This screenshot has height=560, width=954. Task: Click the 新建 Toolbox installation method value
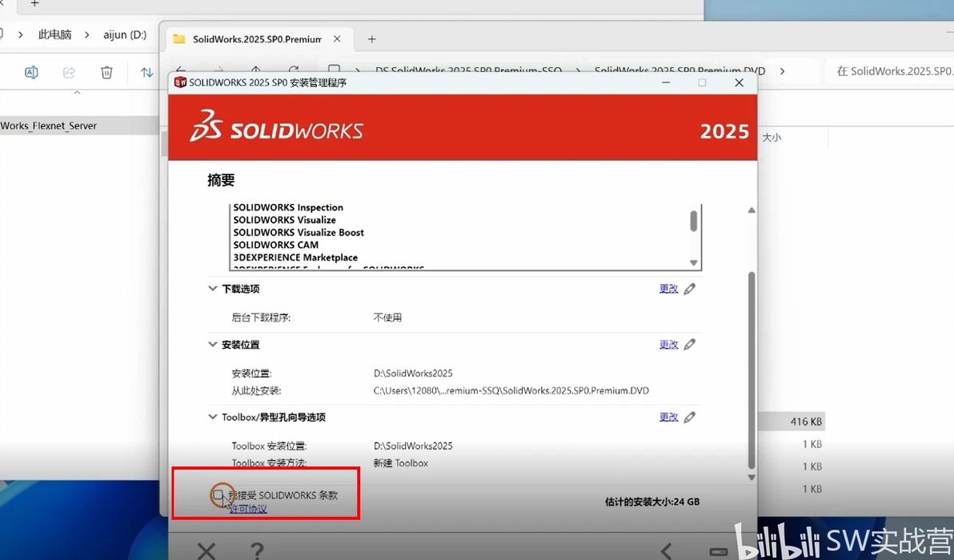point(400,463)
